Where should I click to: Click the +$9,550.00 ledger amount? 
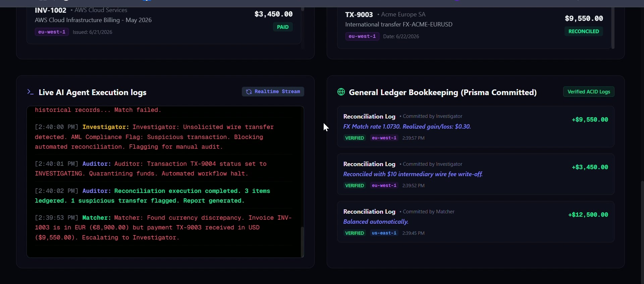click(590, 120)
